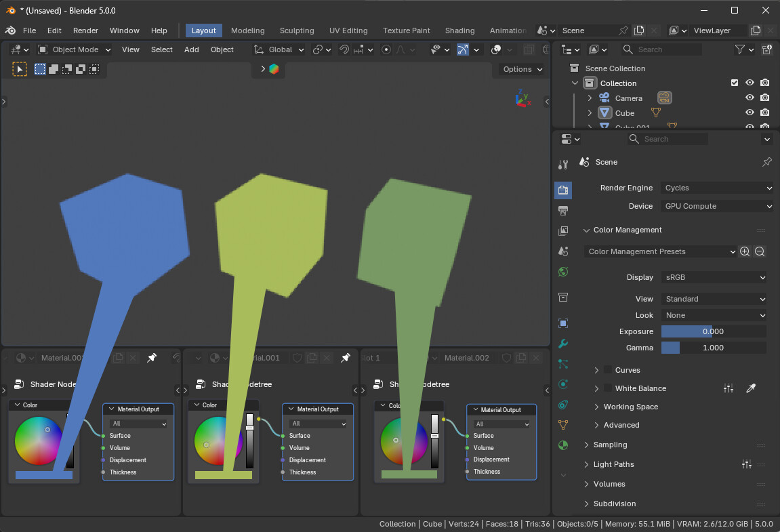This screenshot has height=532, width=780.
Task: Click the pin icon beside Scene header
Action: pos(767,162)
